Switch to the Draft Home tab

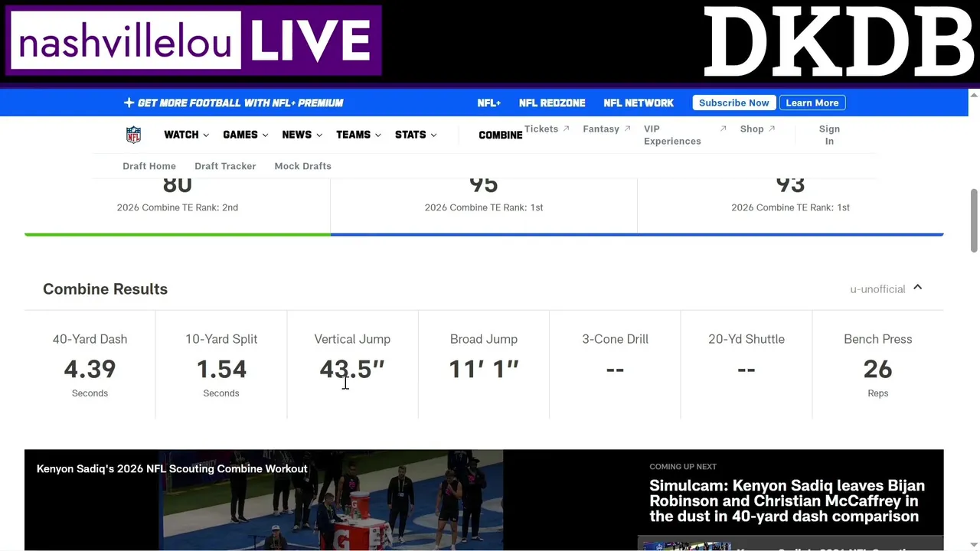(149, 166)
